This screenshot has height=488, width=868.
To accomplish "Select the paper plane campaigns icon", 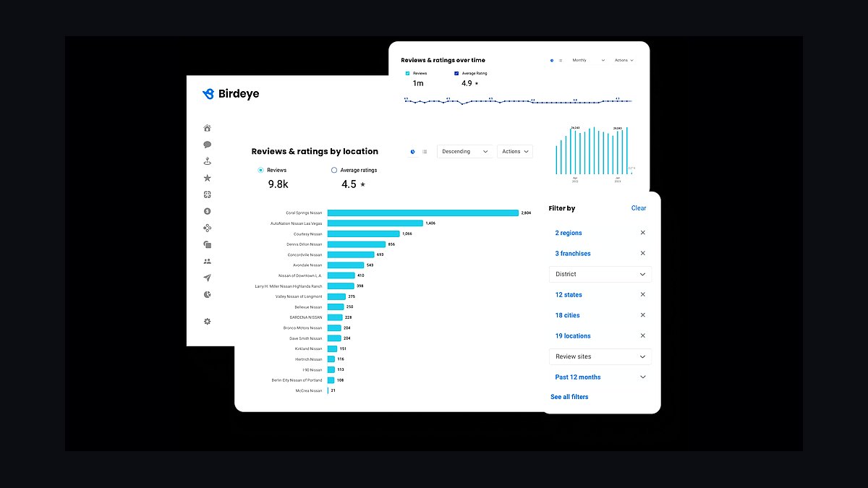I will click(207, 278).
